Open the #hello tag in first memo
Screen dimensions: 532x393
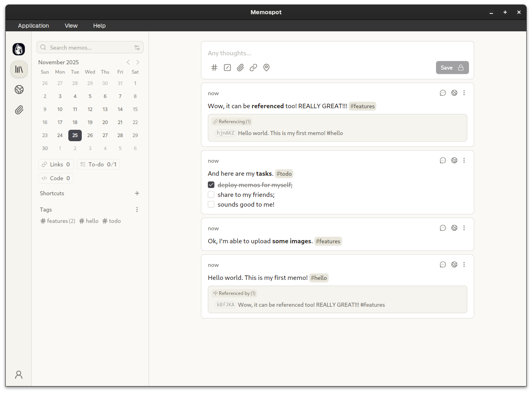(x=319, y=278)
